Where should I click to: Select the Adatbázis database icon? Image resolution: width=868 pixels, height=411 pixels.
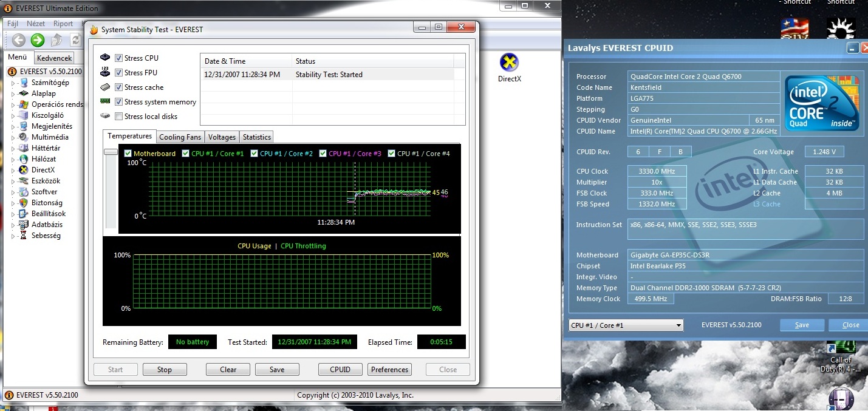(x=24, y=225)
